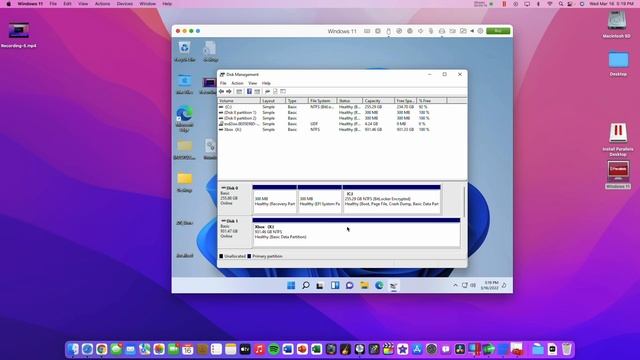
Task: Open Chat icon on the Windows taskbar
Action: (349, 285)
